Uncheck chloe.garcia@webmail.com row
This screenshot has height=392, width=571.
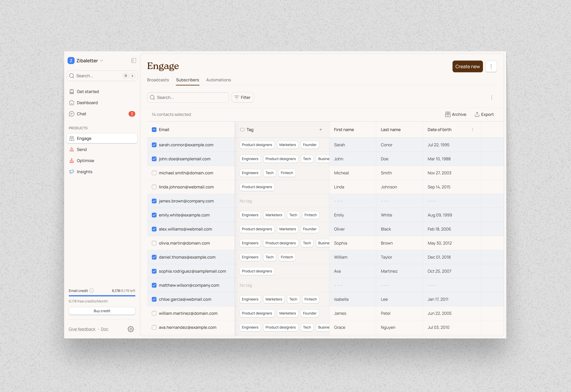point(154,299)
